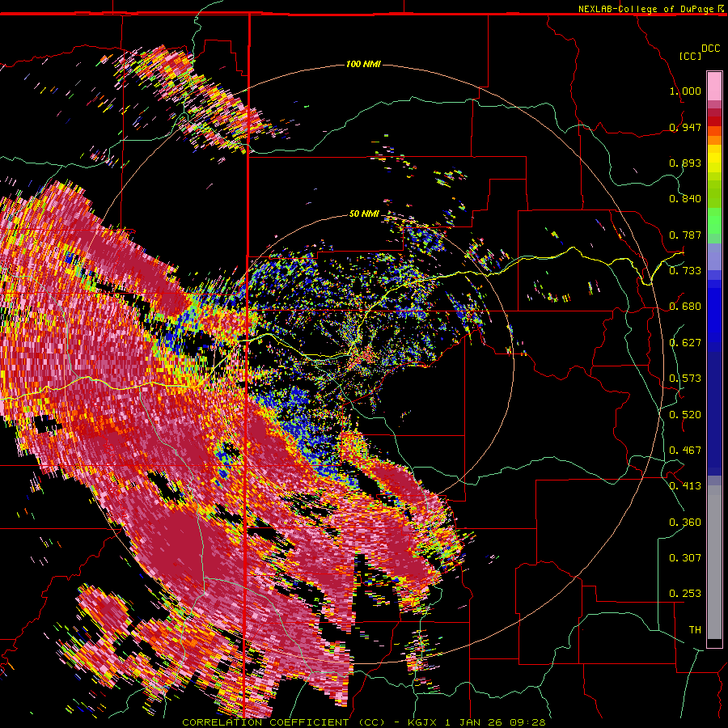Click the TH label on color scale

pos(695,630)
